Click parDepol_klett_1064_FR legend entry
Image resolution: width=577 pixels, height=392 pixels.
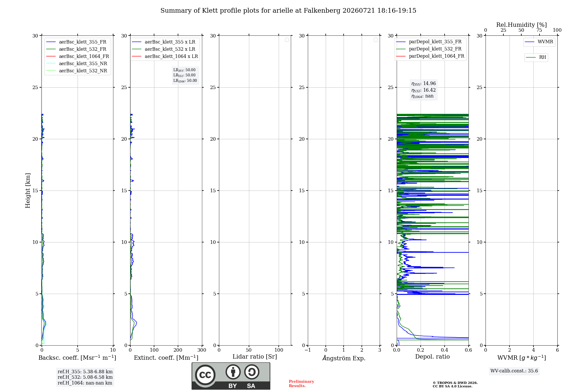coord(430,56)
